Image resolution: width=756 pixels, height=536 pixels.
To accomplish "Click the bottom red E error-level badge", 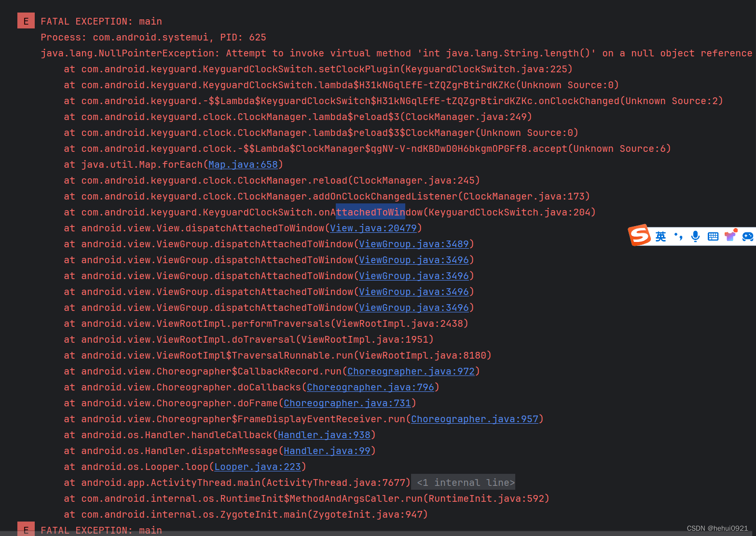I will coord(26,529).
